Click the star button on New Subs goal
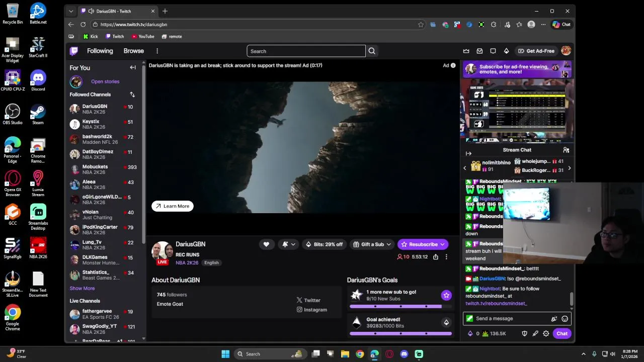 point(446,295)
